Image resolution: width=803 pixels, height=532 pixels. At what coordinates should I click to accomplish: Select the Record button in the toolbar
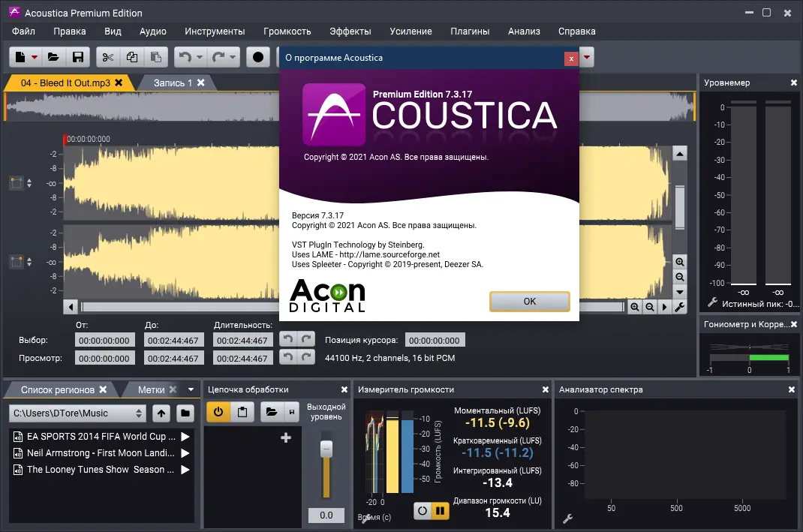coord(258,56)
